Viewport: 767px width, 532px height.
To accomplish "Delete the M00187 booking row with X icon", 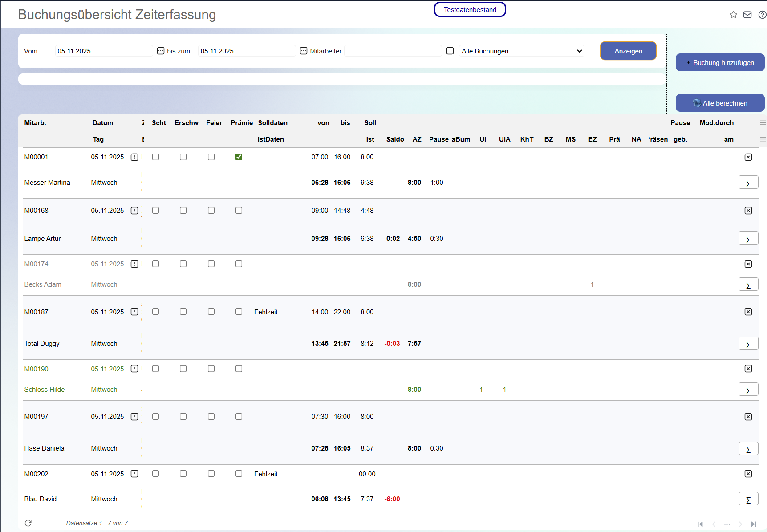I will (748, 312).
